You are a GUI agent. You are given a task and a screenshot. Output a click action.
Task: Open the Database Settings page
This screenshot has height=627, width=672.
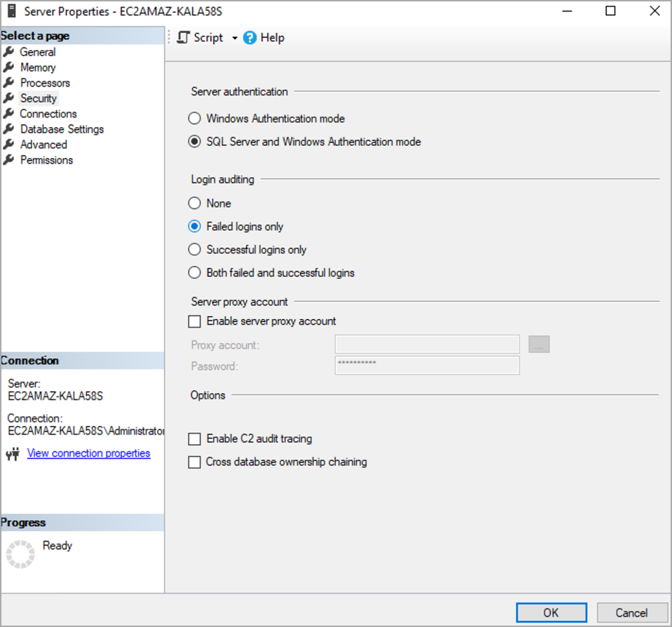click(x=62, y=129)
